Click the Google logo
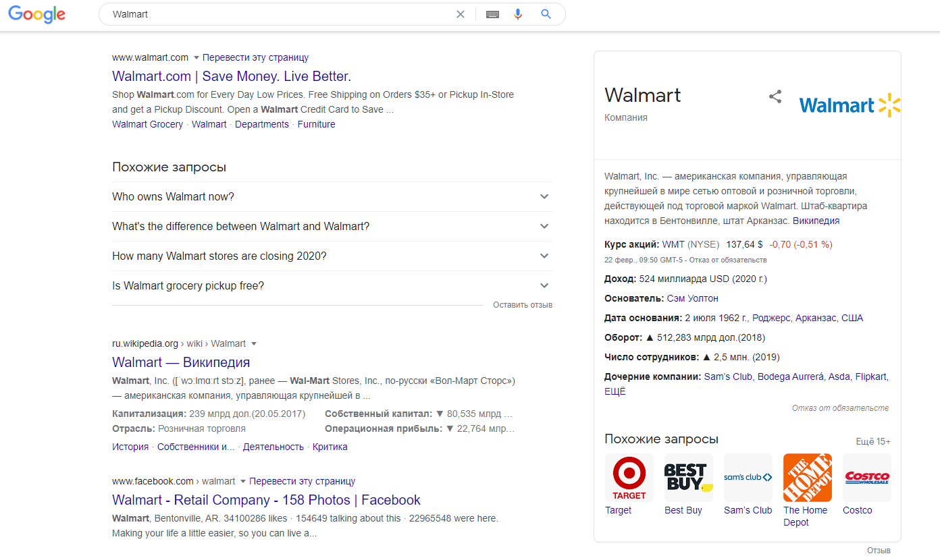 [x=36, y=14]
